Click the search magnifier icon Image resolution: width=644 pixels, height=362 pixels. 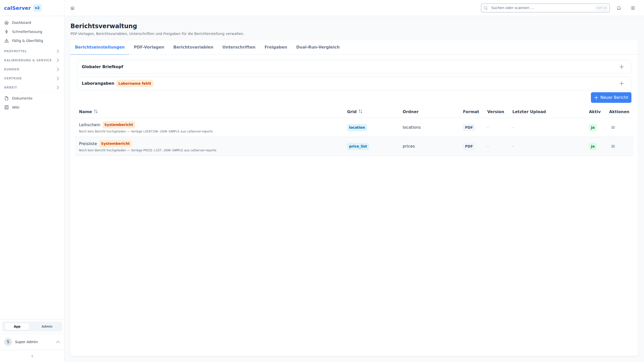point(486,8)
